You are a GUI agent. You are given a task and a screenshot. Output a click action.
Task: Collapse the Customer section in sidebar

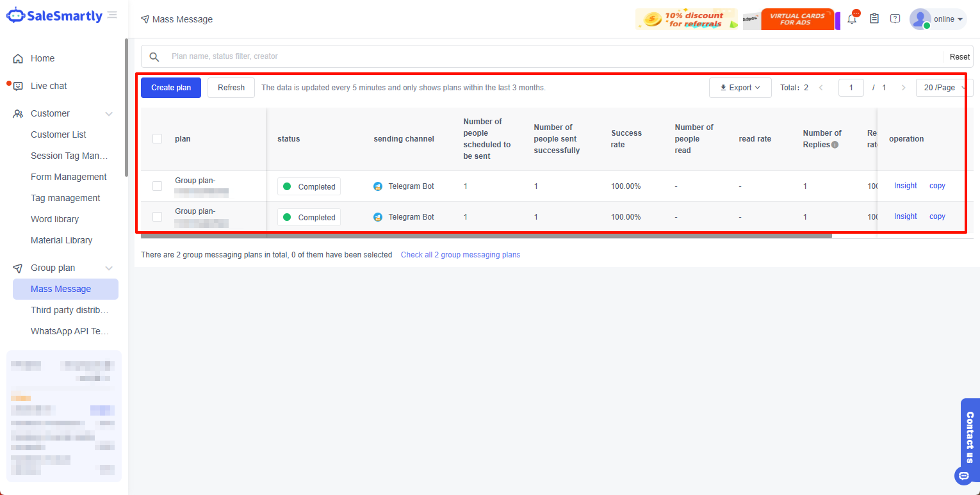point(109,113)
